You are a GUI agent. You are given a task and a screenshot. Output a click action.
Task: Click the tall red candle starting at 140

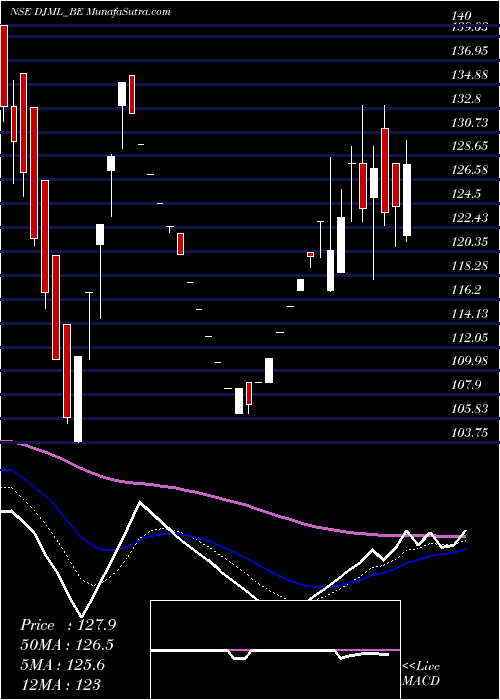(4, 66)
